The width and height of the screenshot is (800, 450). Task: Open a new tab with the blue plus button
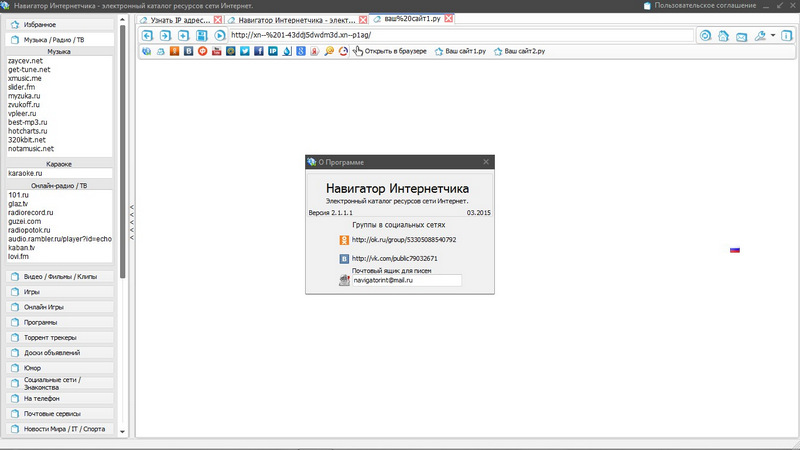tap(183, 35)
